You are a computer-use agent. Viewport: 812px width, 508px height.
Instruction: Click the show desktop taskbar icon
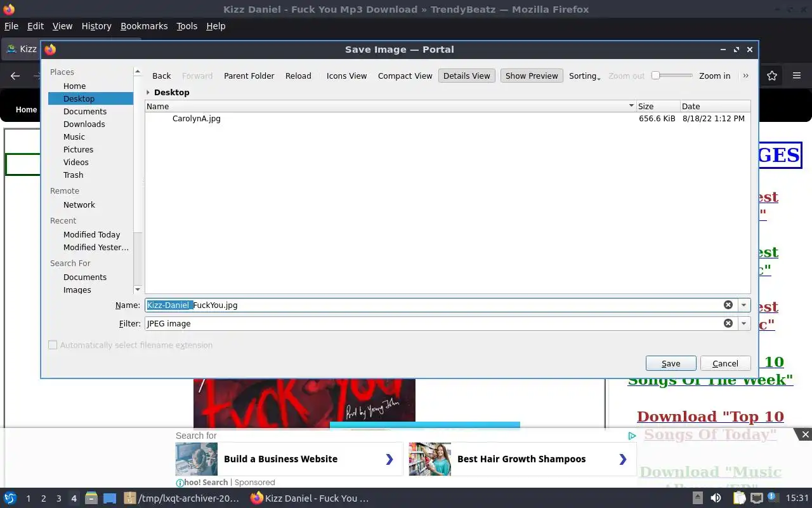[110, 498]
